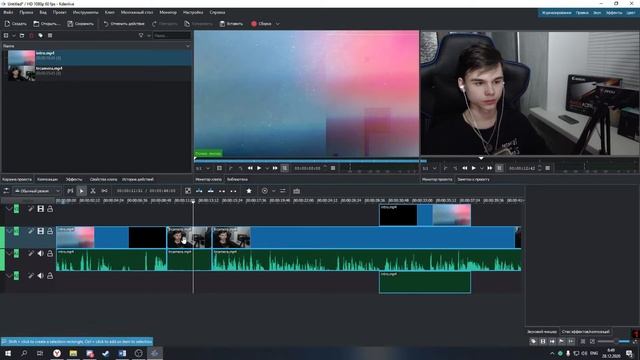This screenshot has height=360, width=640.
Task: Activate the selection arrow tool in timeline toolbar
Action: point(82,191)
